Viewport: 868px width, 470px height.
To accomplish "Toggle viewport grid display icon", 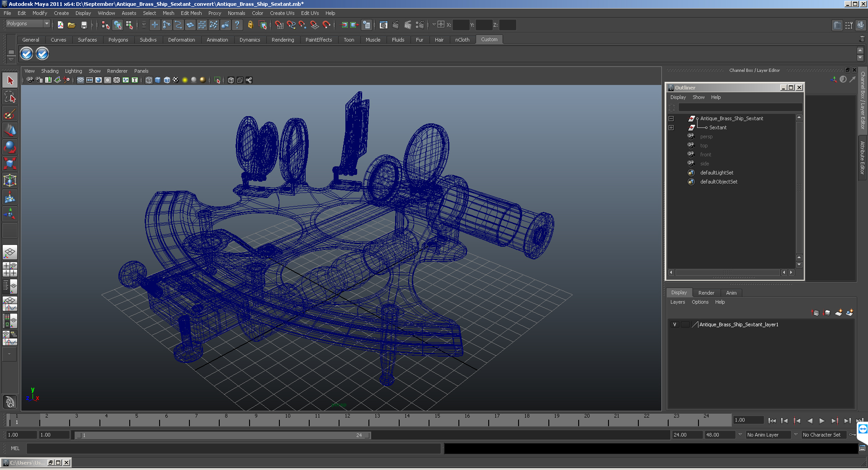I will (80, 80).
